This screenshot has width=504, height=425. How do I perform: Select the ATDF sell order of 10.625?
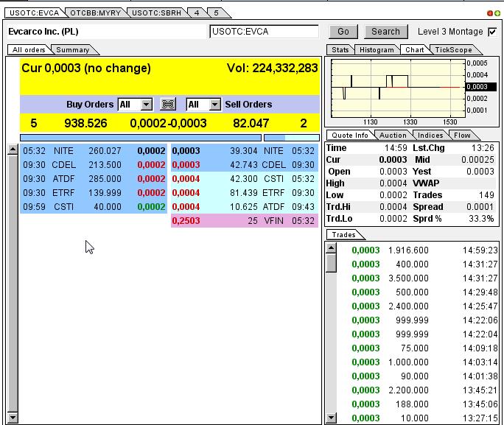tap(245, 206)
